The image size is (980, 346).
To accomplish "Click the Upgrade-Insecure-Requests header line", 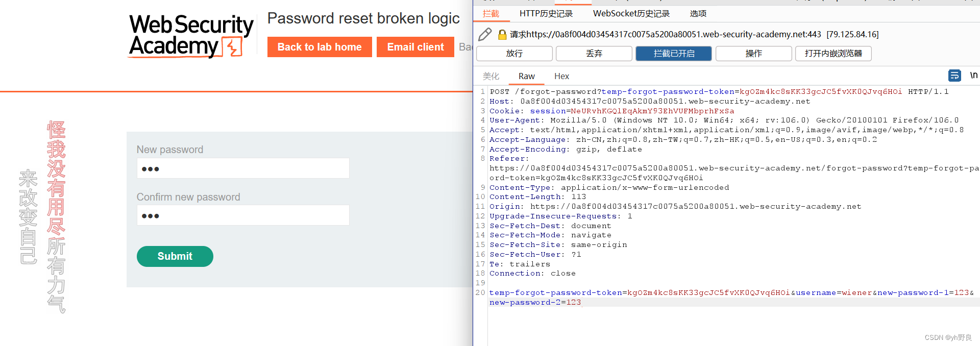I will point(560,216).
